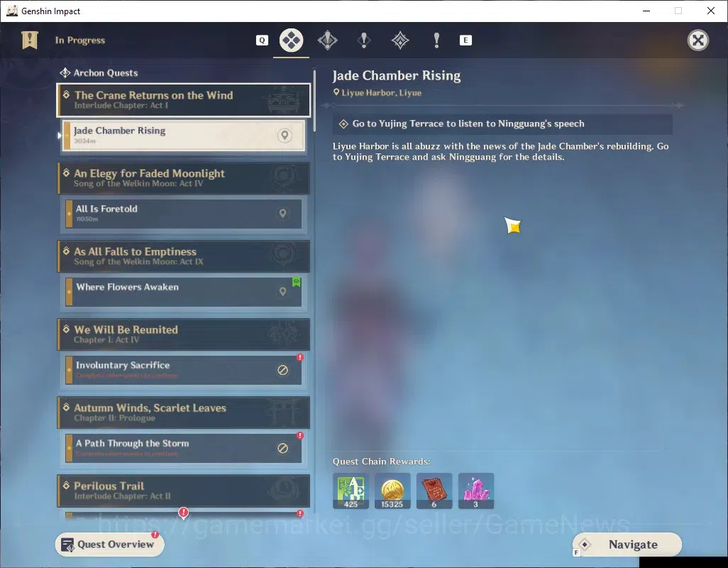Image resolution: width=728 pixels, height=568 pixels.
Task: Switch tabs with the E key button
Action: click(465, 40)
